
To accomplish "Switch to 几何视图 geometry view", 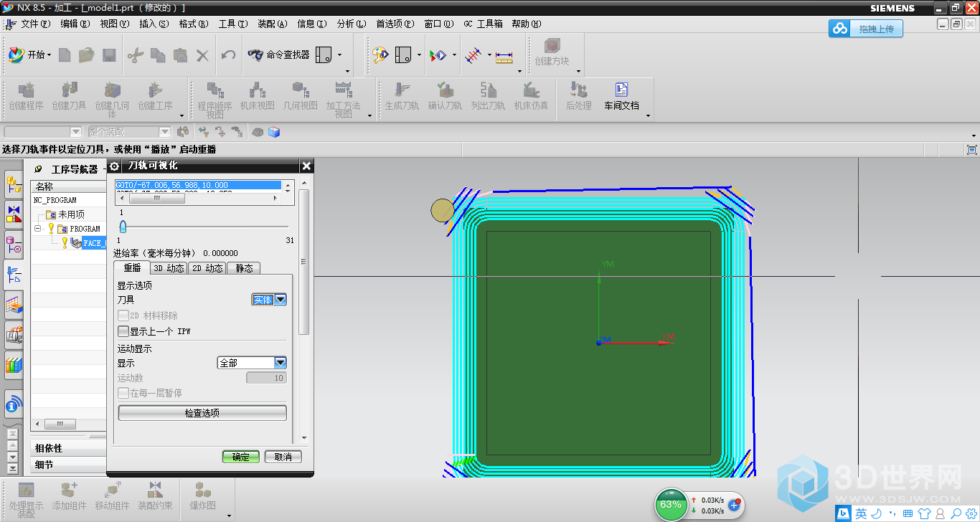I will [300, 96].
